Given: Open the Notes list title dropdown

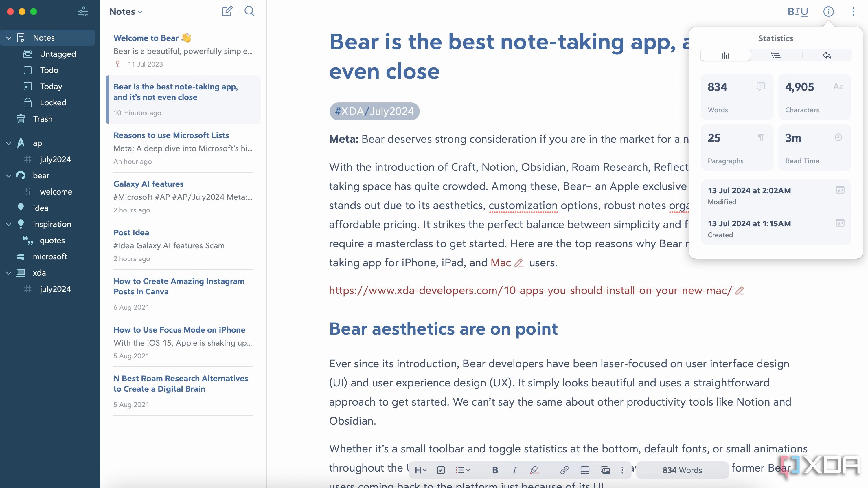Looking at the screenshot, I should tap(126, 12).
